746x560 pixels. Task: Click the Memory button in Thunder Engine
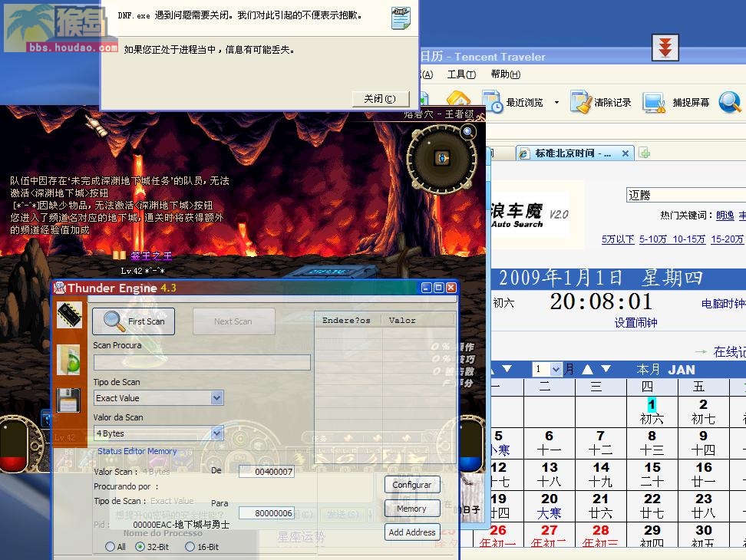point(412,508)
